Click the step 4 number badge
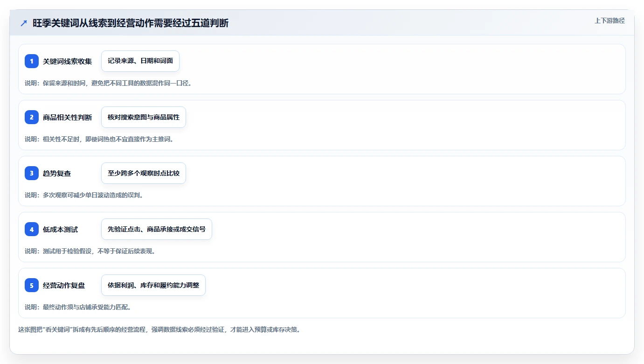The image size is (644, 364). tap(32, 229)
